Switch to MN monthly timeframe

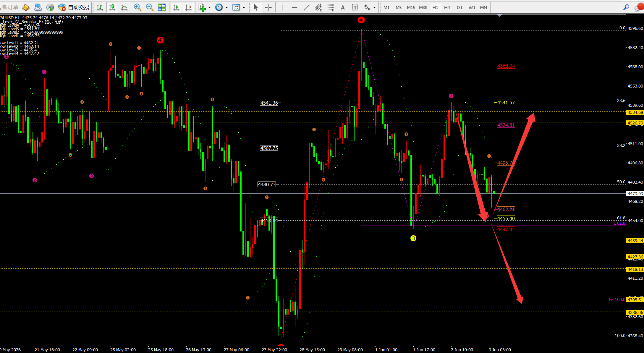483,7
